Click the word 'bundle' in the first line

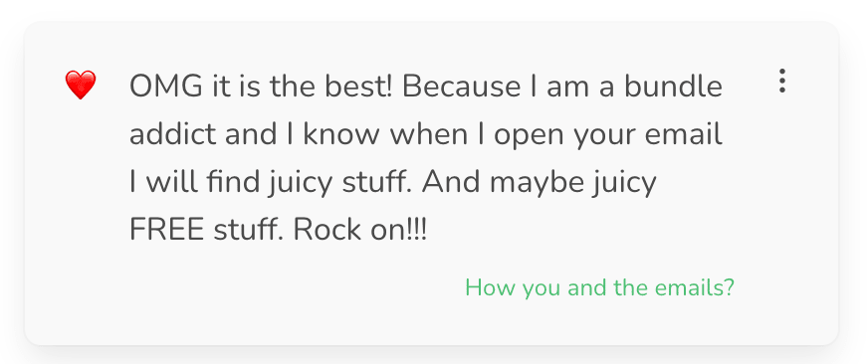(x=673, y=87)
